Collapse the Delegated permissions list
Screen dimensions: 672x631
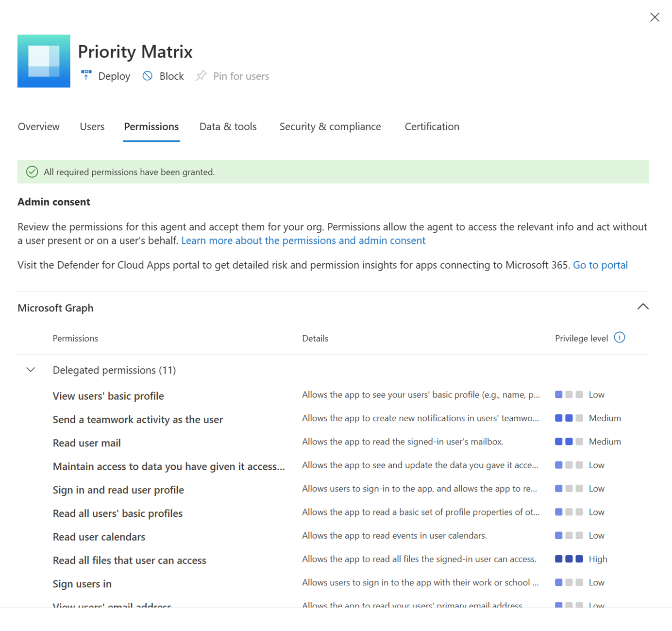[31, 370]
